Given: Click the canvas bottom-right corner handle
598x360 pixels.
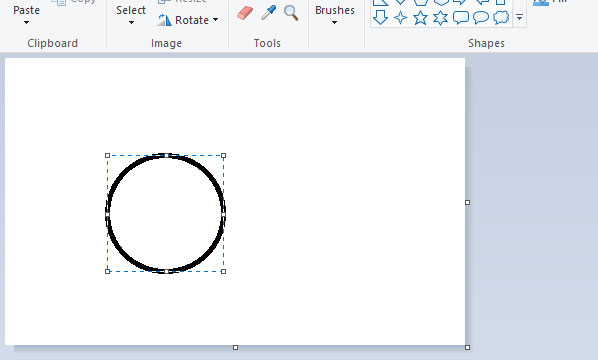Looking at the screenshot, I should [x=468, y=347].
